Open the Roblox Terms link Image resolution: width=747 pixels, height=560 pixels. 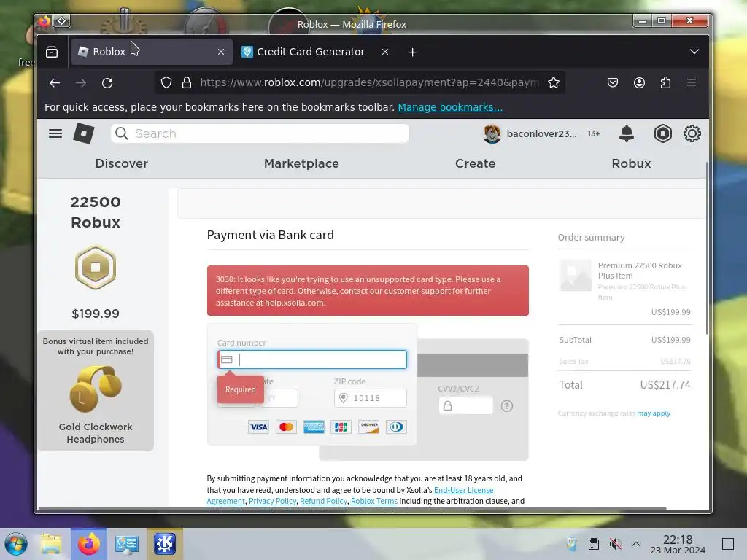pyautogui.click(x=374, y=501)
